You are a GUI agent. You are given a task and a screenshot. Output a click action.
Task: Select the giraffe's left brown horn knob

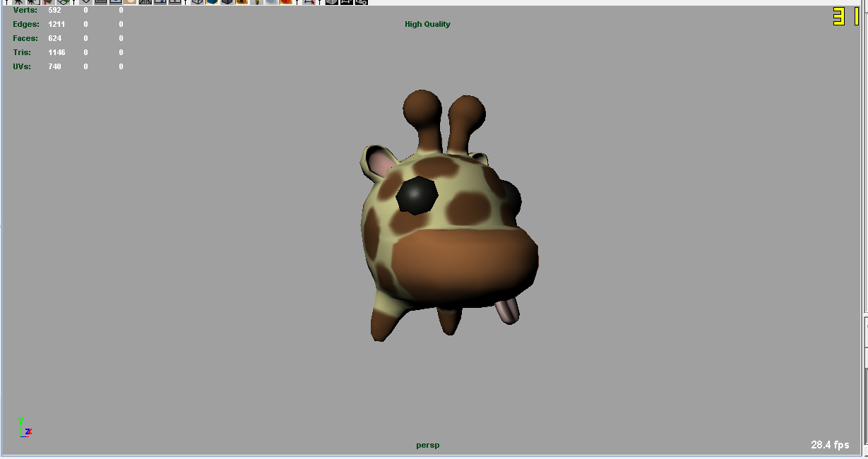coord(423,109)
